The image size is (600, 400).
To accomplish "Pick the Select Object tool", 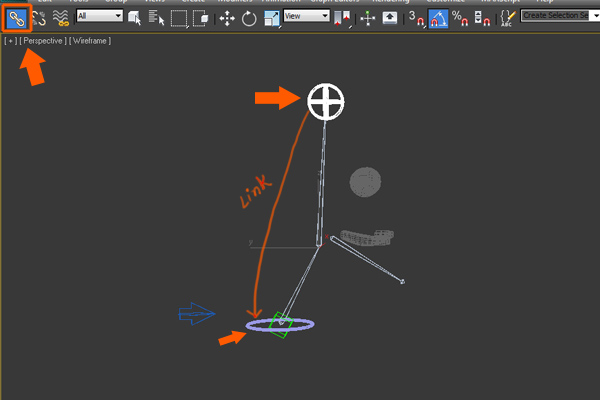I will pyautogui.click(x=134, y=18).
